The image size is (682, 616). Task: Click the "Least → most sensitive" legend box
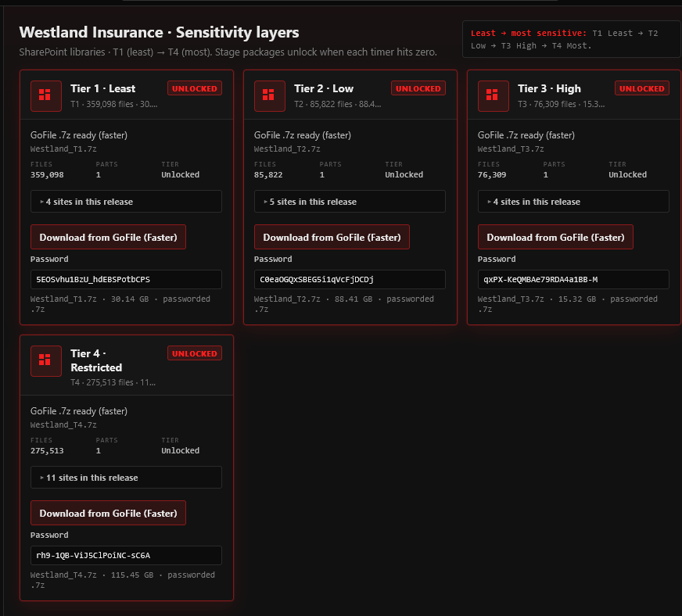(572, 39)
